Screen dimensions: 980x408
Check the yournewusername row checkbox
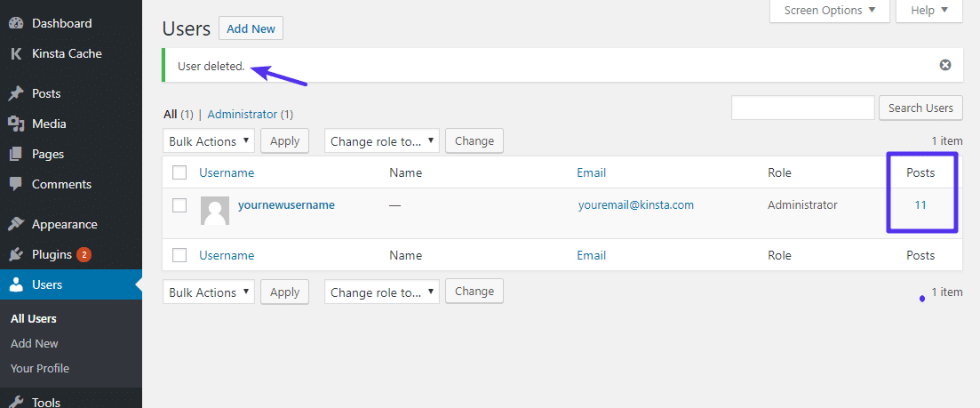coord(179,205)
